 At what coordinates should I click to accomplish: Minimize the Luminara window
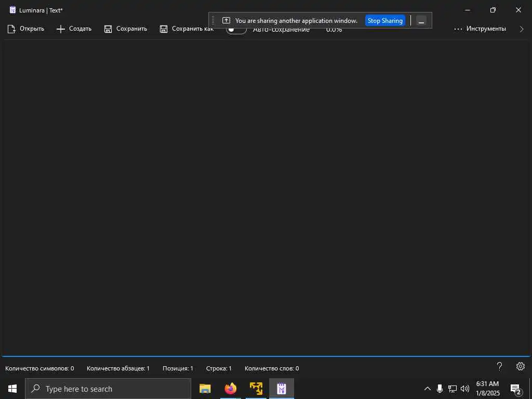pos(468,10)
